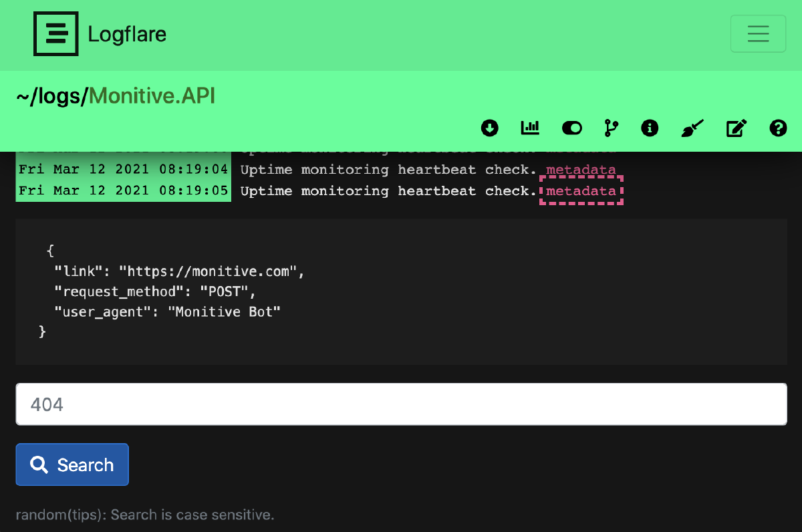
Task: Click the Search button
Action: (72, 464)
